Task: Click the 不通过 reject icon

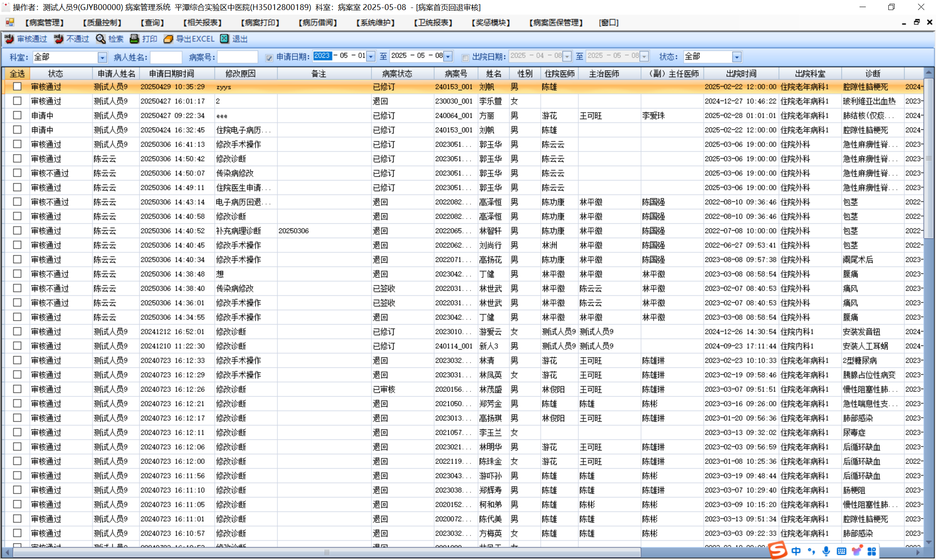Action: [x=58, y=39]
